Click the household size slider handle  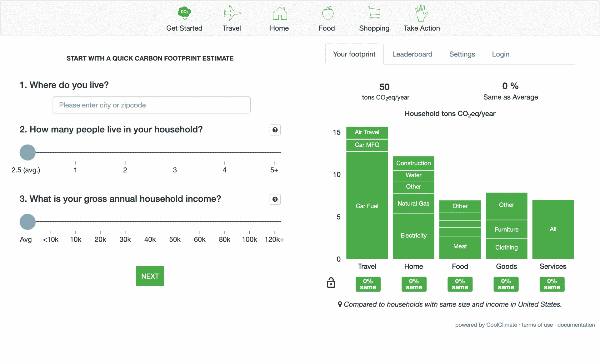coord(27,152)
